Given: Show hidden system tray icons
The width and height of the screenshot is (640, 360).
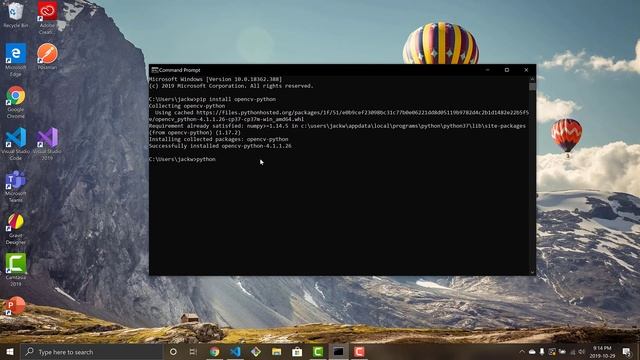Looking at the screenshot, I should coord(522,352).
